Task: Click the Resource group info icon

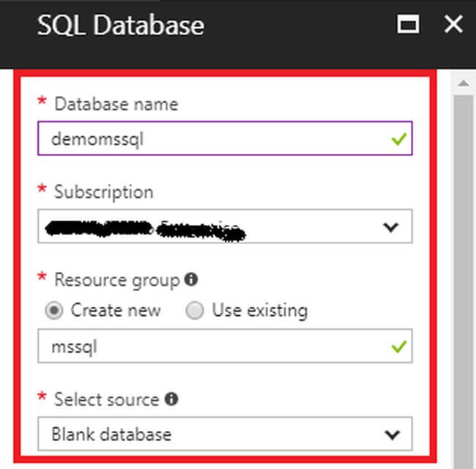Action: 190,280
